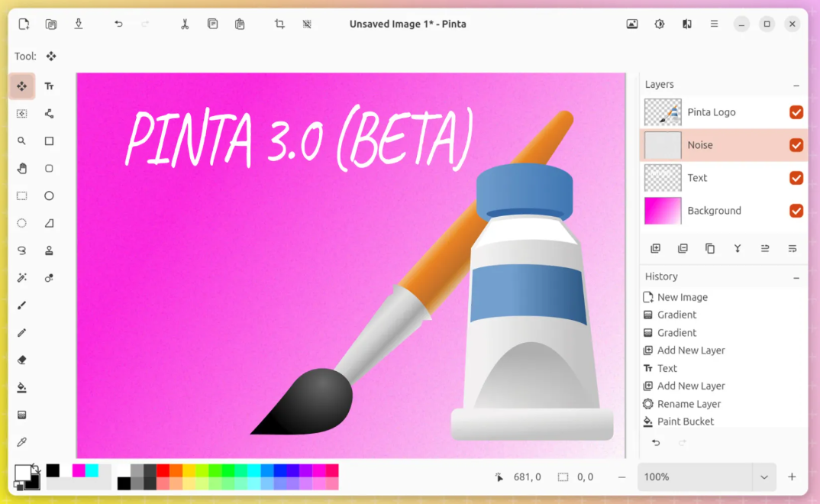Hide the Pinta Logo layer
This screenshot has width=820, height=504.
click(796, 112)
